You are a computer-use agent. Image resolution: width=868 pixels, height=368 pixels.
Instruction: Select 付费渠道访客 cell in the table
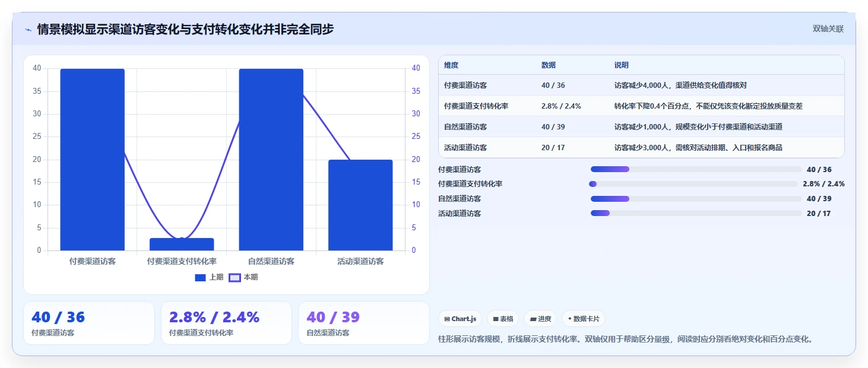[465, 85]
